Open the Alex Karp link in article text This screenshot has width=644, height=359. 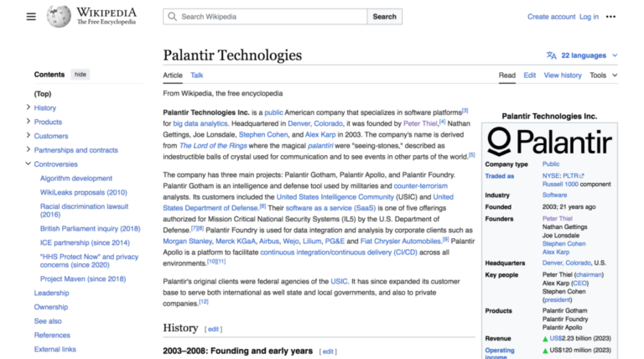click(x=320, y=134)
